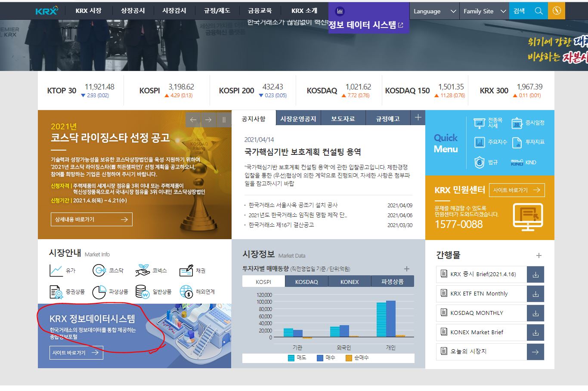Open 파생상품 pie chart icon
This screenshot has height=391, width=588.
[x=99, y=292]
